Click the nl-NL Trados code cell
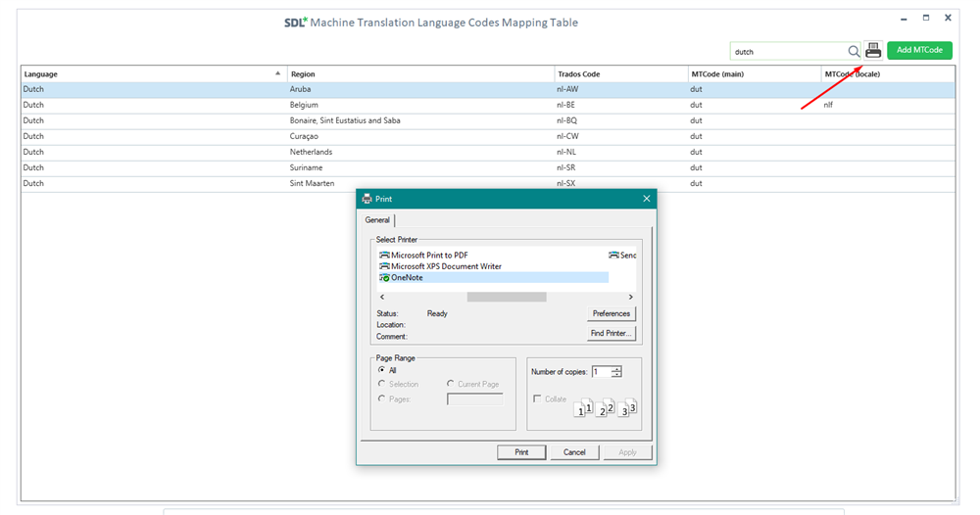Image resolution: width=980 pixels, height=515 pixels. [x=620, y=152]
